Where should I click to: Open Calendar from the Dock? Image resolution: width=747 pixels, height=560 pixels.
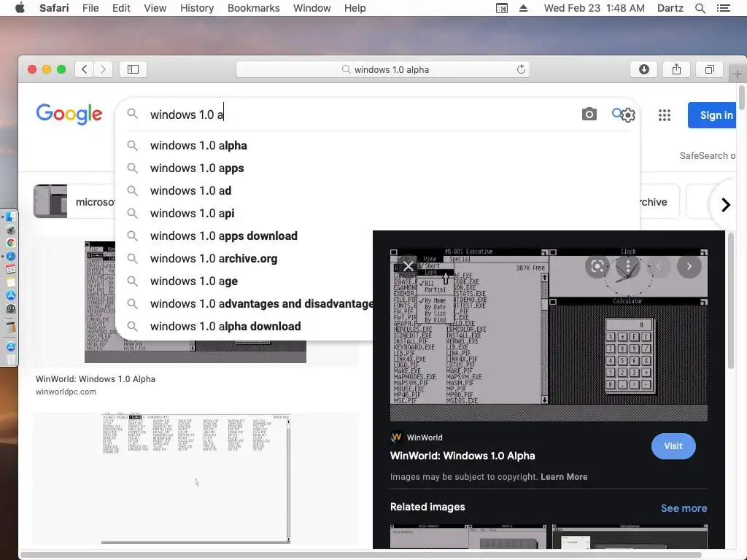pyautogui.click(x=10, y=269)
